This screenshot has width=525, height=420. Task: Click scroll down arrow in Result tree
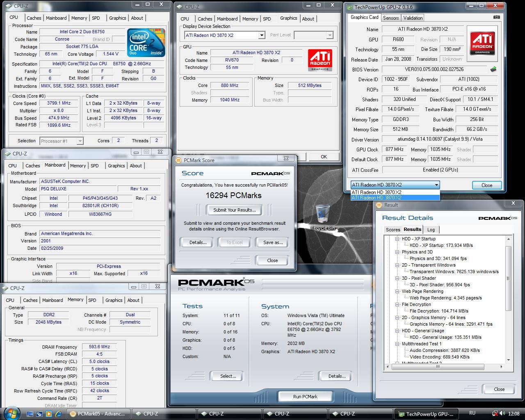tap(509, 360)
